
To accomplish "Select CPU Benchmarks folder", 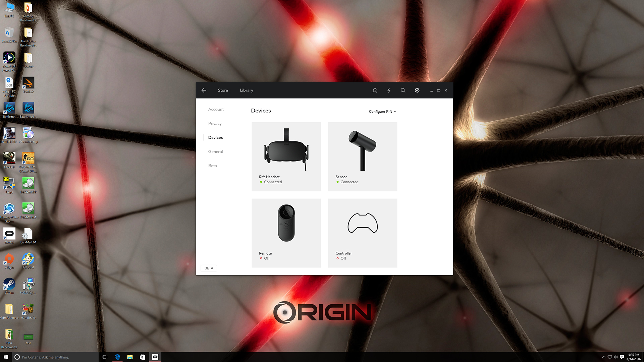I will click(x=9, y=339).
